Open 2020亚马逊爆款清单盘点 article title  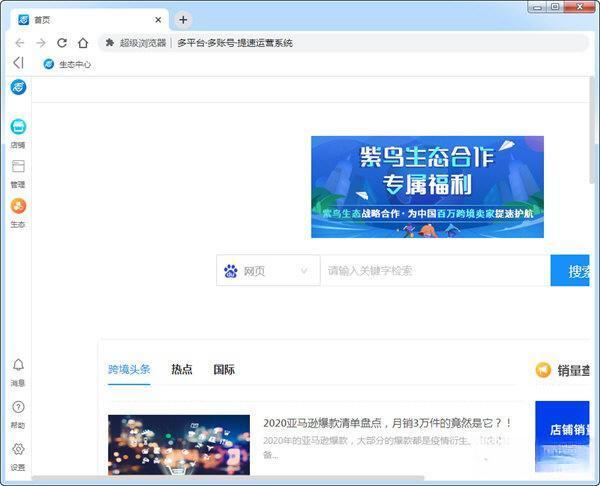point(387,423)
